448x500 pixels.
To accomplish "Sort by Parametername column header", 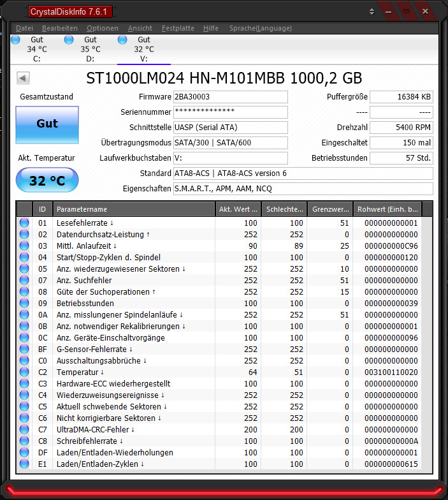I will tap(134, 209).
